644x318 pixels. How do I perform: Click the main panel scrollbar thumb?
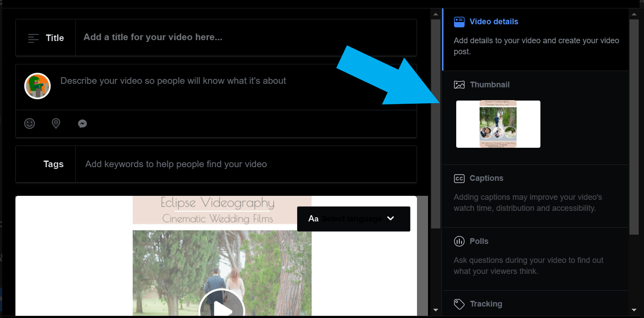click(436, 124)
